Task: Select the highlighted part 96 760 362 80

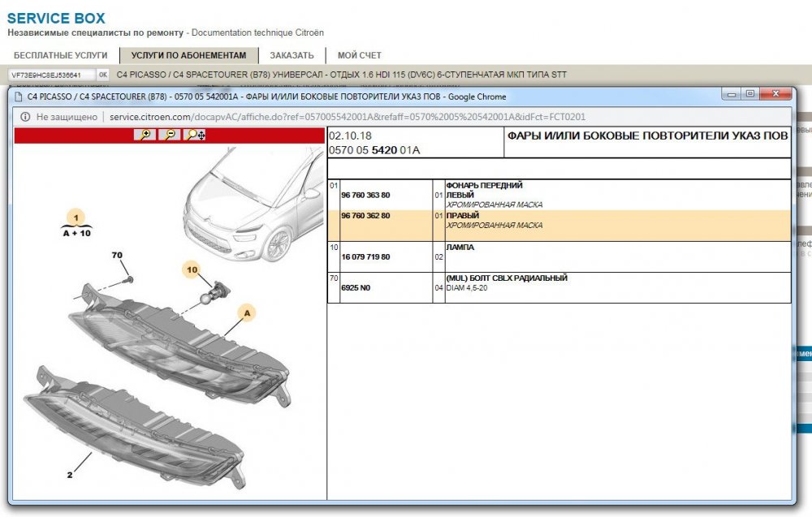Action: (365, 216)
